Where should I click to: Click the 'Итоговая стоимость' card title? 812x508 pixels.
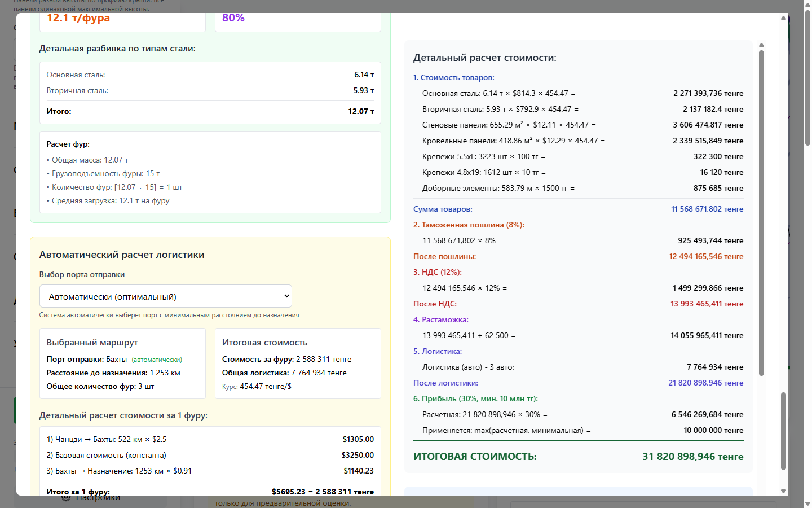pyautogui.click(x=265, y=343)
